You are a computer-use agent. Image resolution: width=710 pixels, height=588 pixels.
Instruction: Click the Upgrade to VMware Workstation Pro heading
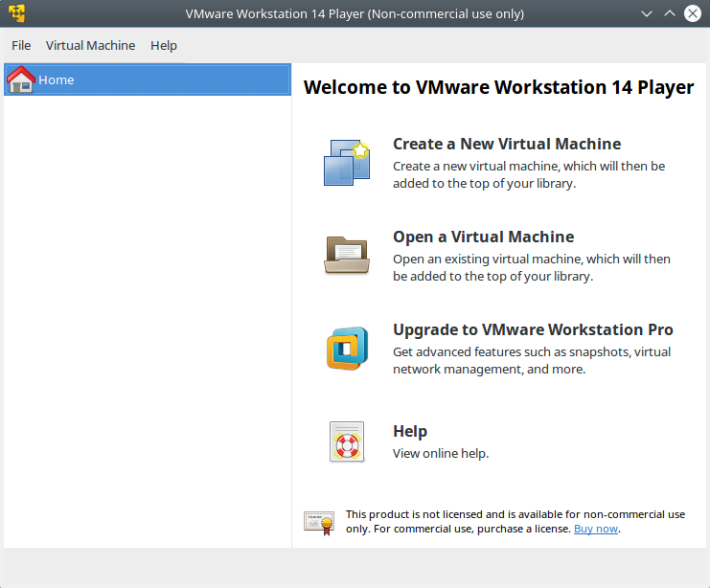(533, 330)
